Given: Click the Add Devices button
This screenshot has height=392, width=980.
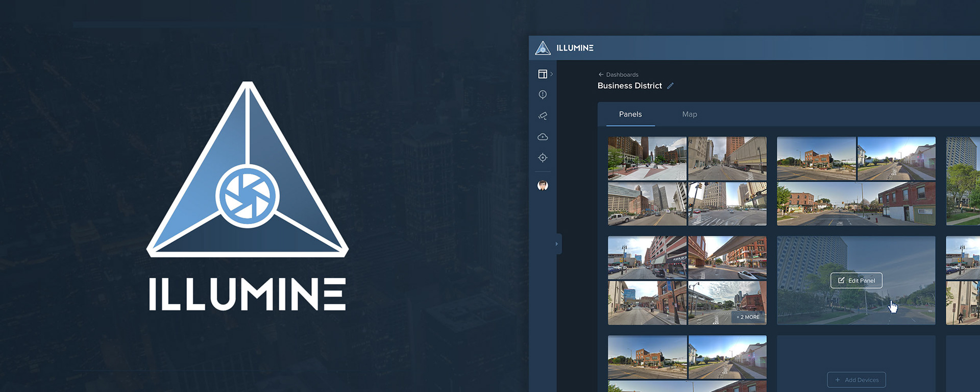Looking at the screenshot, I should point(856,380).
